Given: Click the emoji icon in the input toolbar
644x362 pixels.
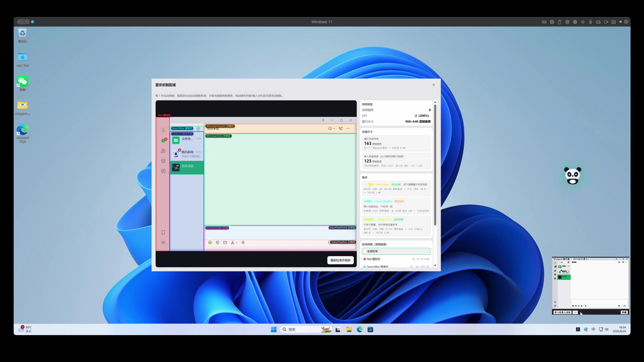Looking at the screenshot, I should (210, 242).
